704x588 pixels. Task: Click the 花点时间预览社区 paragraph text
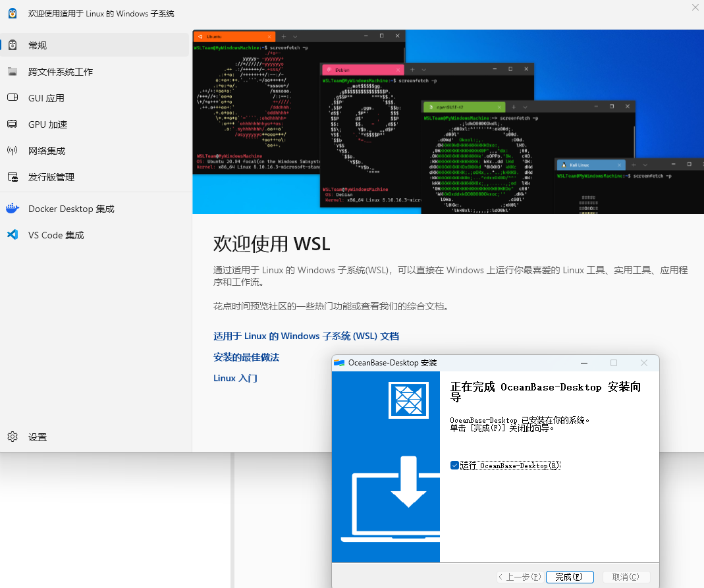click(x=331, y=307)
